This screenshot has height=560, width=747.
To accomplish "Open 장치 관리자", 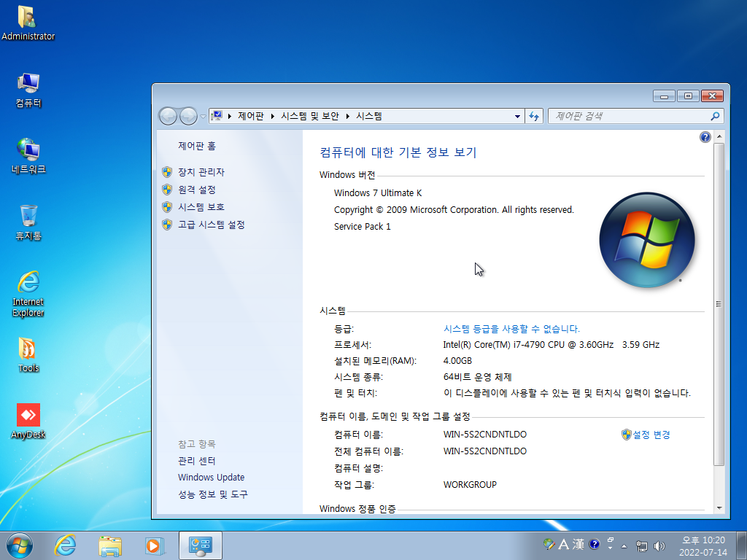I will pyautogui.click(x=201, y=172).
